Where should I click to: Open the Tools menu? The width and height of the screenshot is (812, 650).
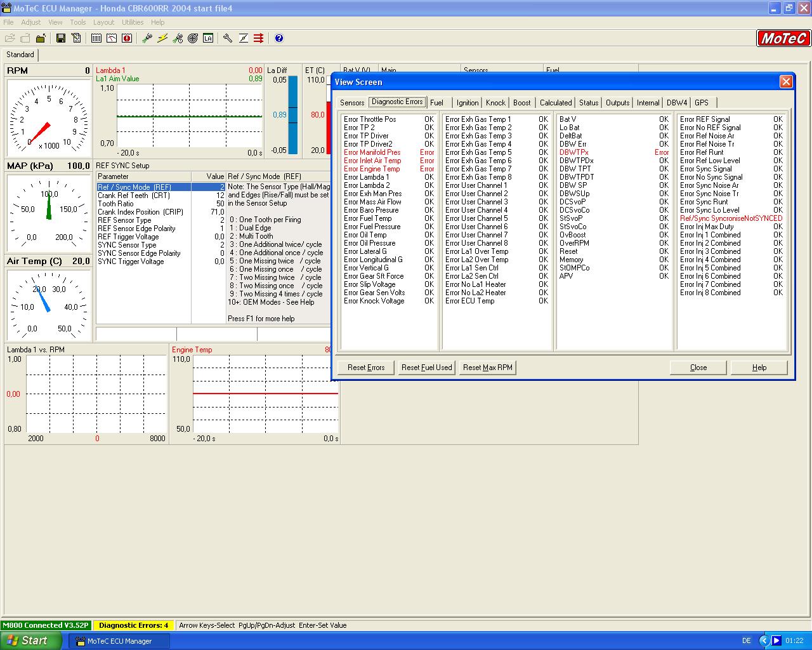(x=78, y=22)
